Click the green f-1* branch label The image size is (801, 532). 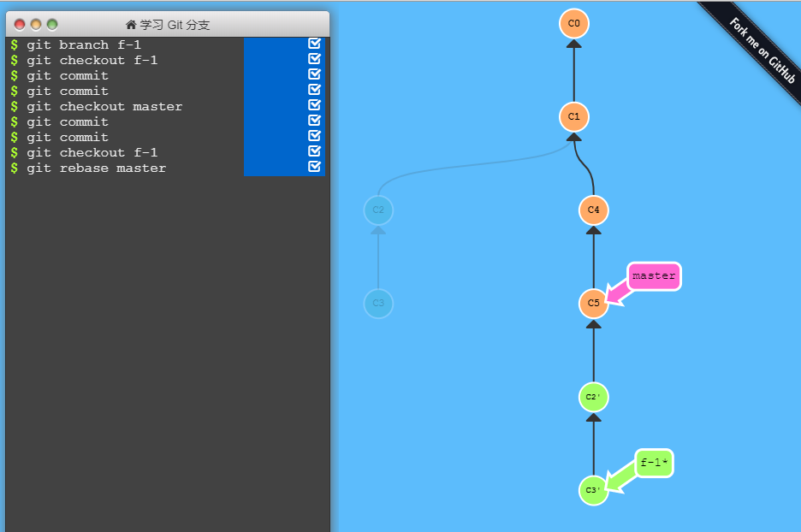click(x=654, y=463)
